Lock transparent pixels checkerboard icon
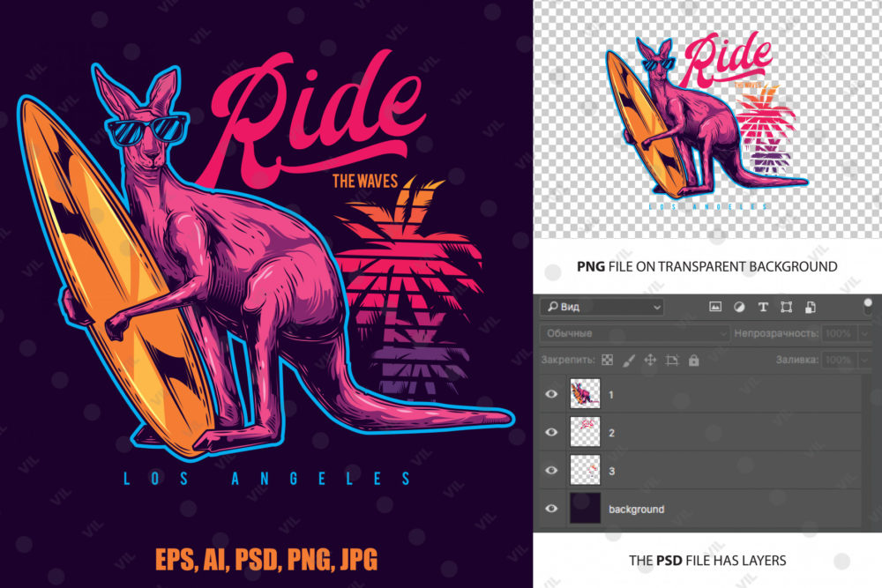This screenshot has height=588, width=882. coord(607,360)
